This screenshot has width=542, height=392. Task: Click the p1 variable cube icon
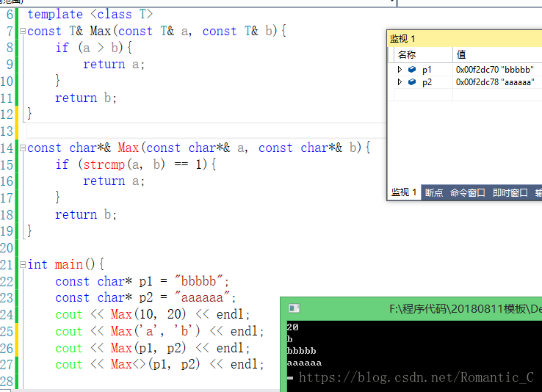tap(412, 70)
